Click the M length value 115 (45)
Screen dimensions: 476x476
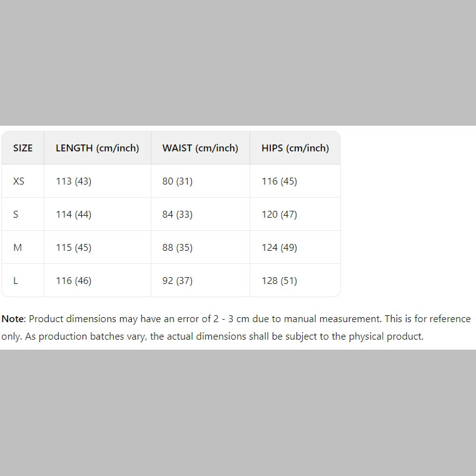(x=73, y=248)
